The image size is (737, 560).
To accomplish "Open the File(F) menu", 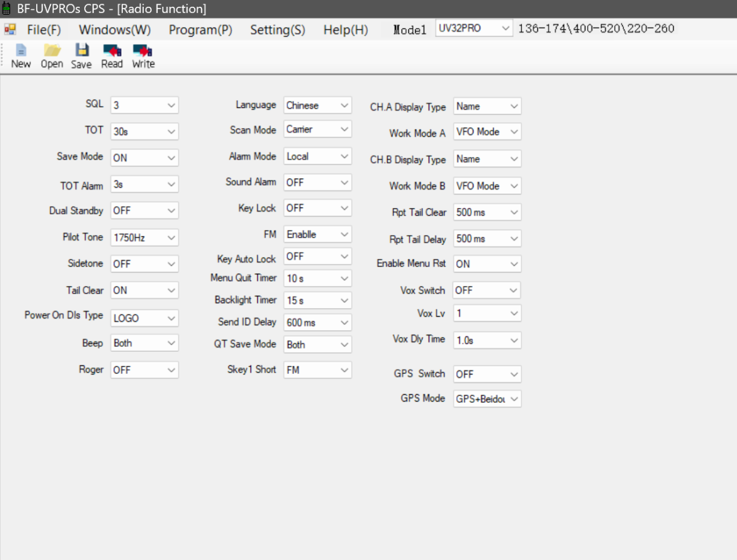I will pyautogui.click(x=44, y=29).
